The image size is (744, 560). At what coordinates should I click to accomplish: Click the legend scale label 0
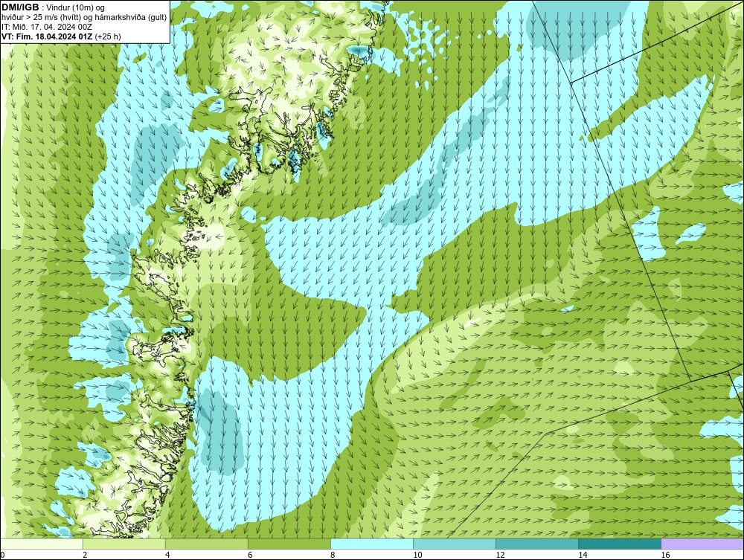click(2, 555)
